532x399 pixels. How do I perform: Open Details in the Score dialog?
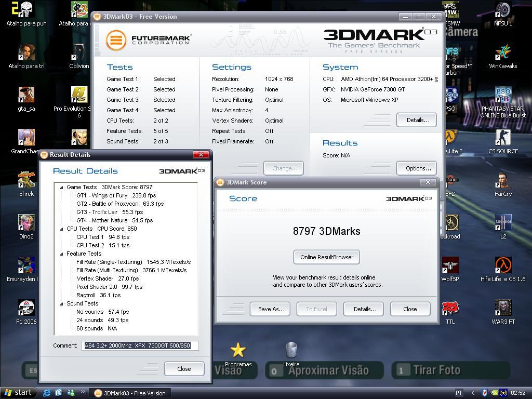tap(364, 309)
